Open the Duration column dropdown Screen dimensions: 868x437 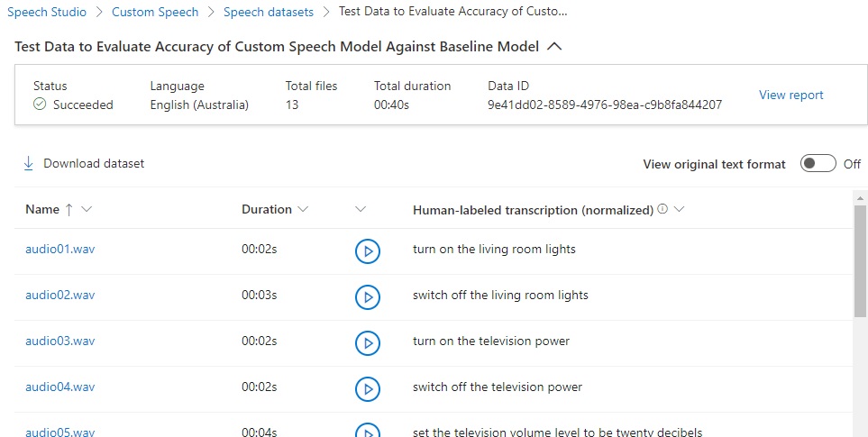pos(303,209)
